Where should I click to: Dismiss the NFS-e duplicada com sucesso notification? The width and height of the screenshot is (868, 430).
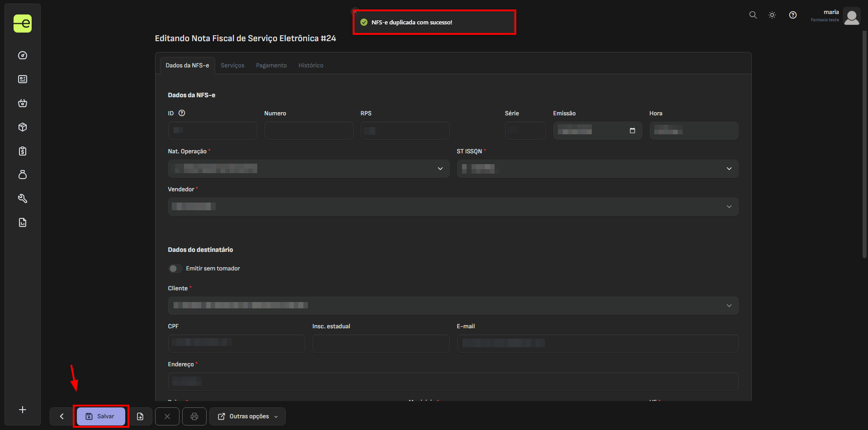tap(355, 11)
